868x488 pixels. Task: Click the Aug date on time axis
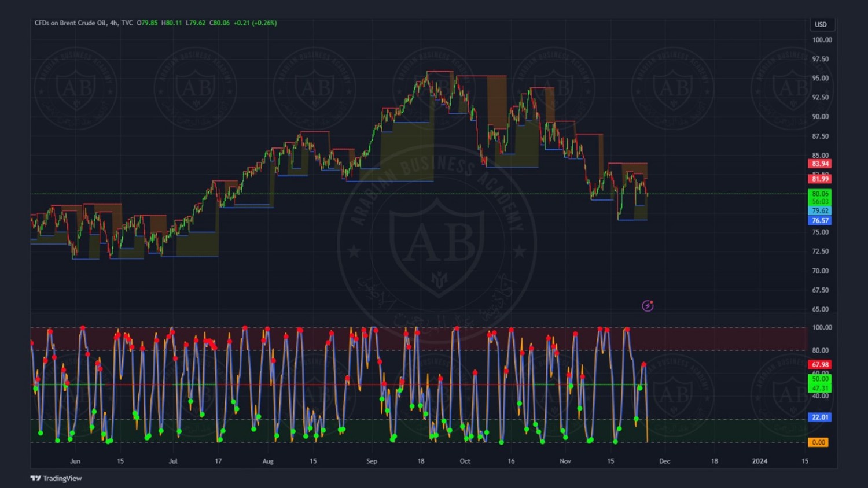[268, 461]
